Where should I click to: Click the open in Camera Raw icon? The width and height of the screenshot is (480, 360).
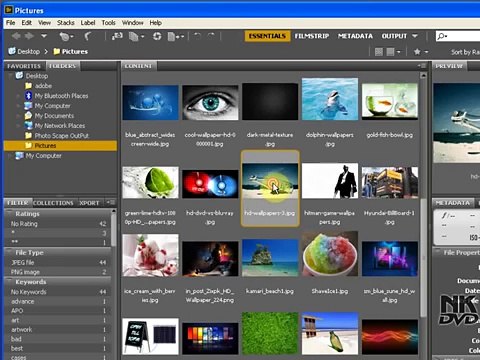coord(157,36)
